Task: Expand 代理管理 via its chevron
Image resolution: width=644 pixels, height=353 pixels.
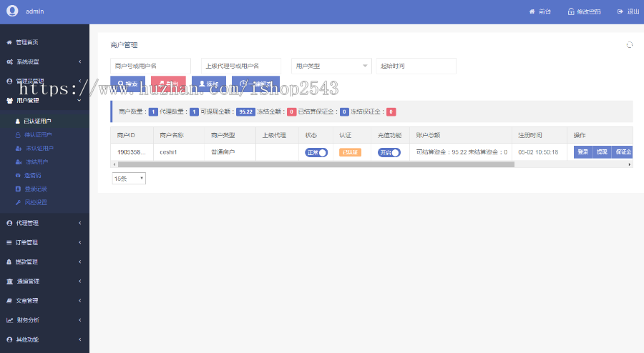Action: point(80,223)
